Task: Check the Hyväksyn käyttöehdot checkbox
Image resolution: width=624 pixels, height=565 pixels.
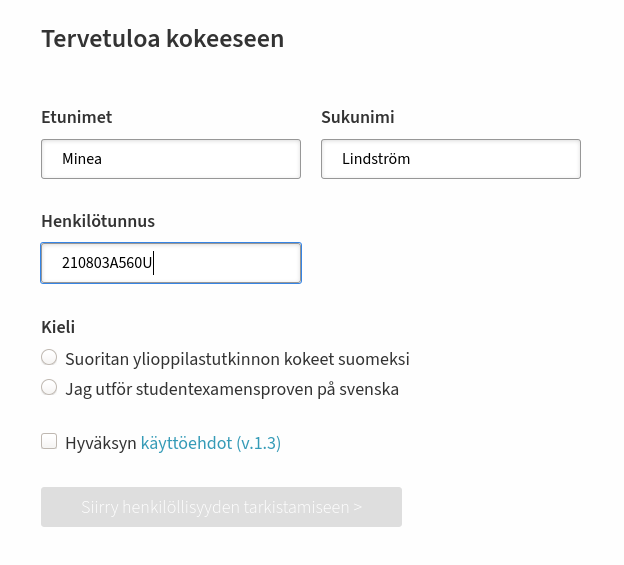Action: (49, 441)
